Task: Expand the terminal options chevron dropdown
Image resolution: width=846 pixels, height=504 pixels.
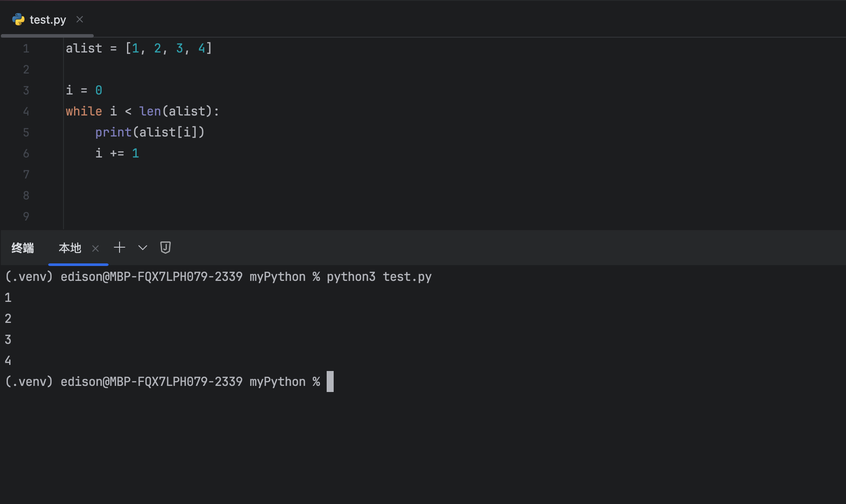Action: tap(142, 248)
